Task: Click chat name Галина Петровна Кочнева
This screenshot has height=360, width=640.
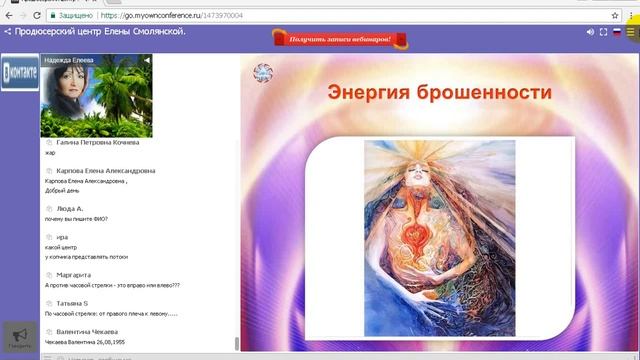Action: click(x=98, y=142)
